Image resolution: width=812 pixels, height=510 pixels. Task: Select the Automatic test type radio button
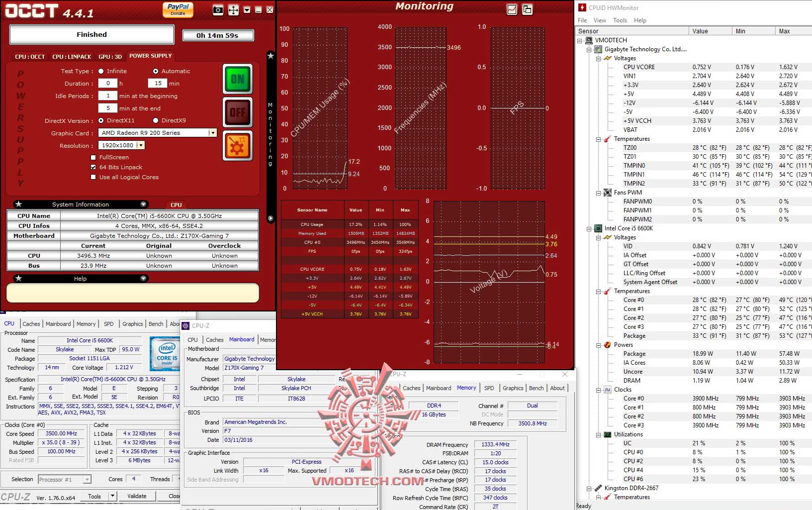click(156, 71)
